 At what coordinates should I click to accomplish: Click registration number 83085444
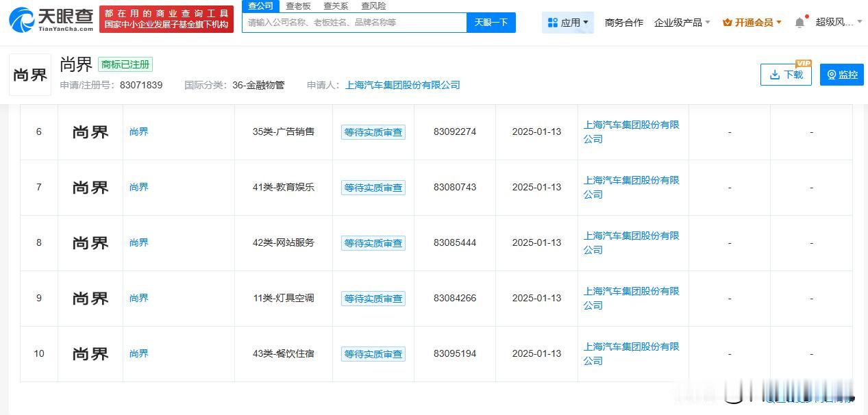pyautogui.click(x=455, y=242)
